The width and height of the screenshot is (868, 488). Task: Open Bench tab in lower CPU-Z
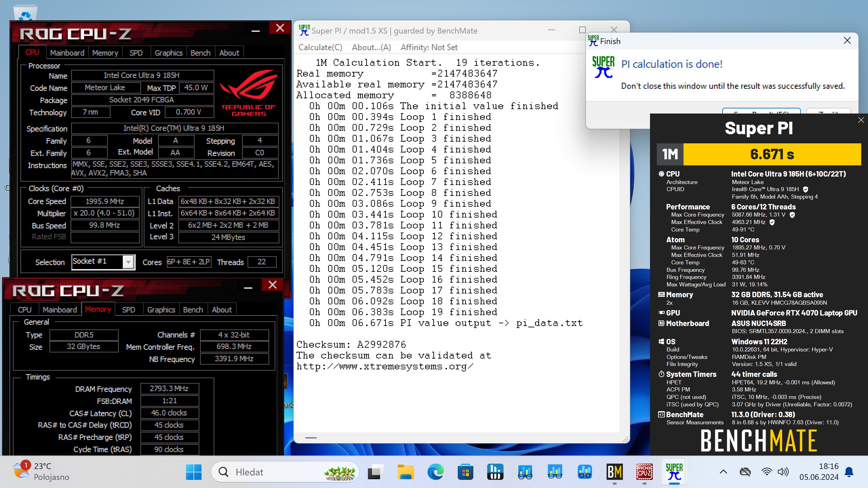[193, 310]
